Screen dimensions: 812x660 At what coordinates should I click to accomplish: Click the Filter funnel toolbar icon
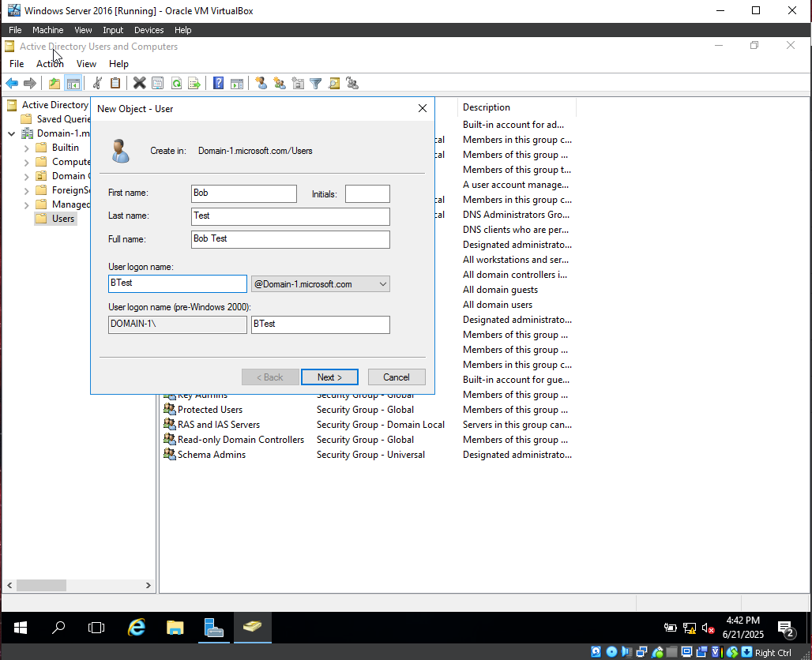315,84
